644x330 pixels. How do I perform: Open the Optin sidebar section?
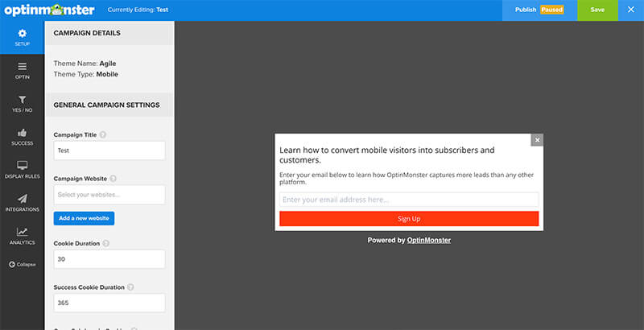[x=23, y=71]
